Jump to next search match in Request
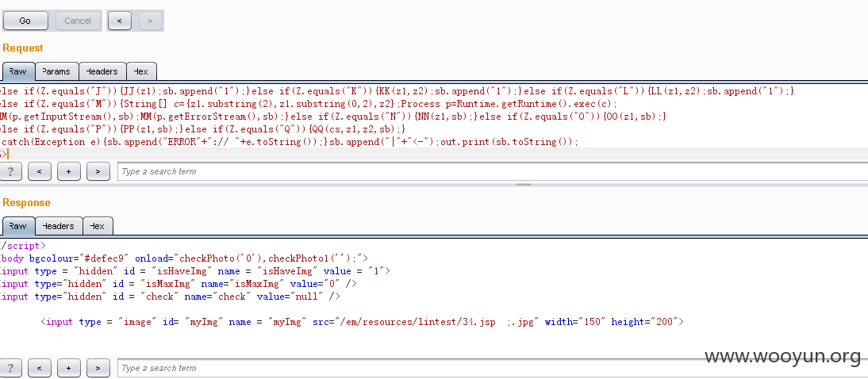Viewport: 868px width, 379px height. click(98, 171)
